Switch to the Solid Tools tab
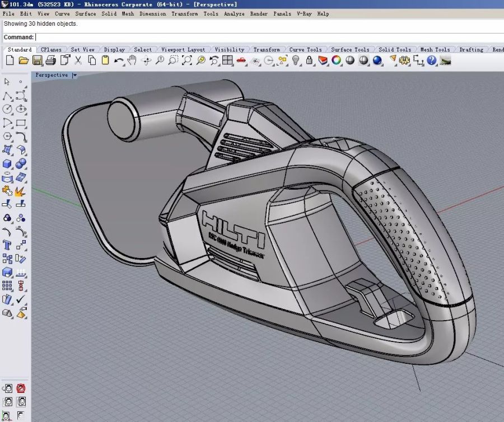This screenshot has width=504, height=422. coord(395,50)
